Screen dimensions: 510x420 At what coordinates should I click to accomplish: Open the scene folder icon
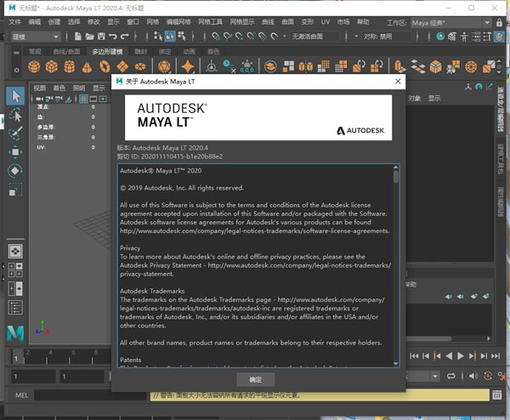(x=89, y=36)
